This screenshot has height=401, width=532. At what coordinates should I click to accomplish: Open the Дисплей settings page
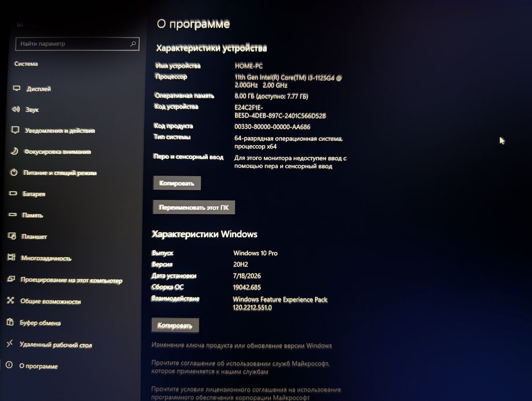pyautogui.click(x=38, y=89)
